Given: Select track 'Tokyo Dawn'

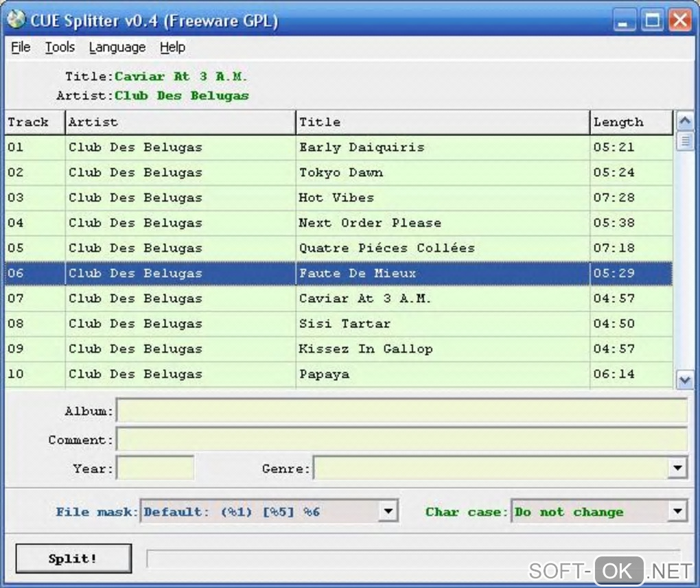Looking at the screenshot, I should coord(341,173).
